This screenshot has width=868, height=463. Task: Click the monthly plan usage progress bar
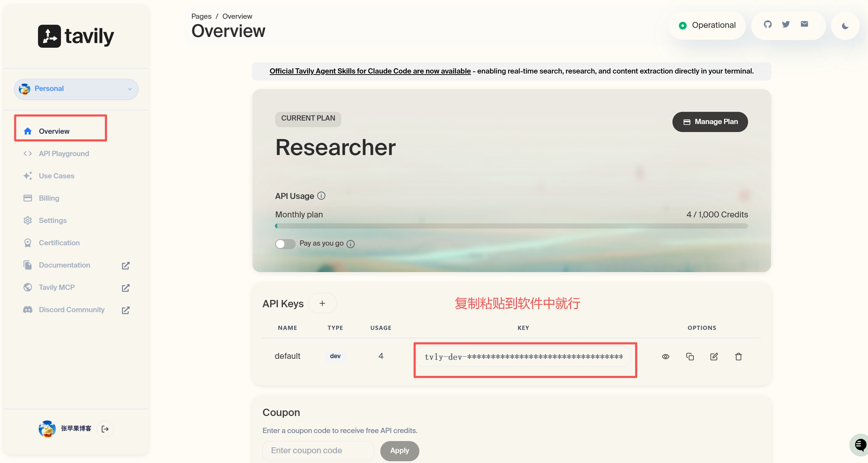[x=511, y=226]
